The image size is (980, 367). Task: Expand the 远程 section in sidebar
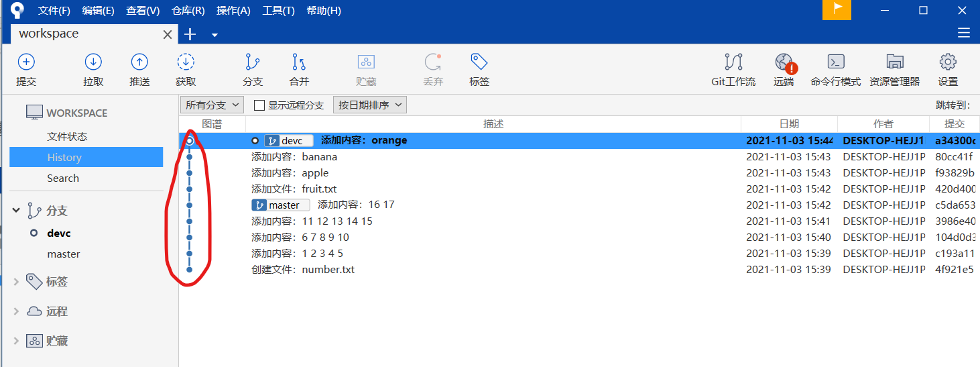16,311
